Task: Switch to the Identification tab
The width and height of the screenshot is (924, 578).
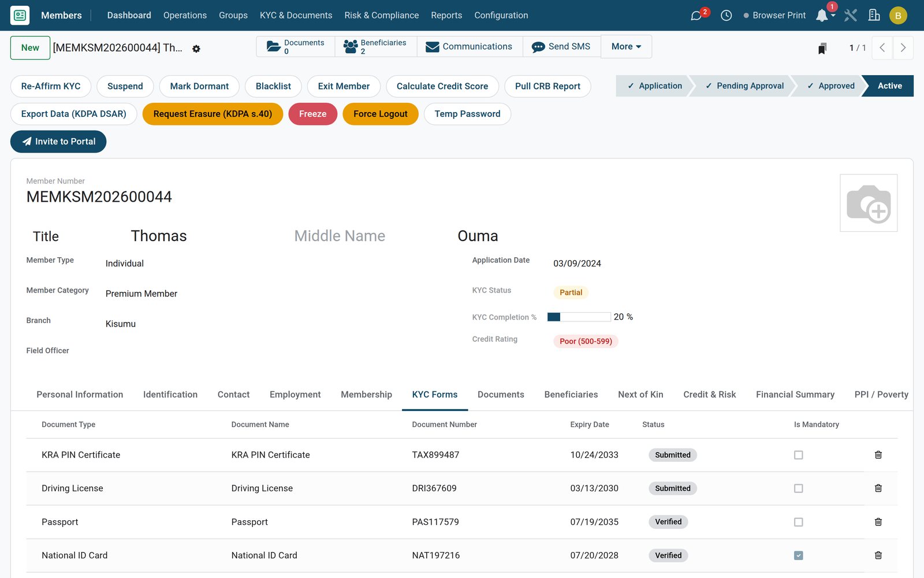Action: pyautogui.click(x=170, y=395)
